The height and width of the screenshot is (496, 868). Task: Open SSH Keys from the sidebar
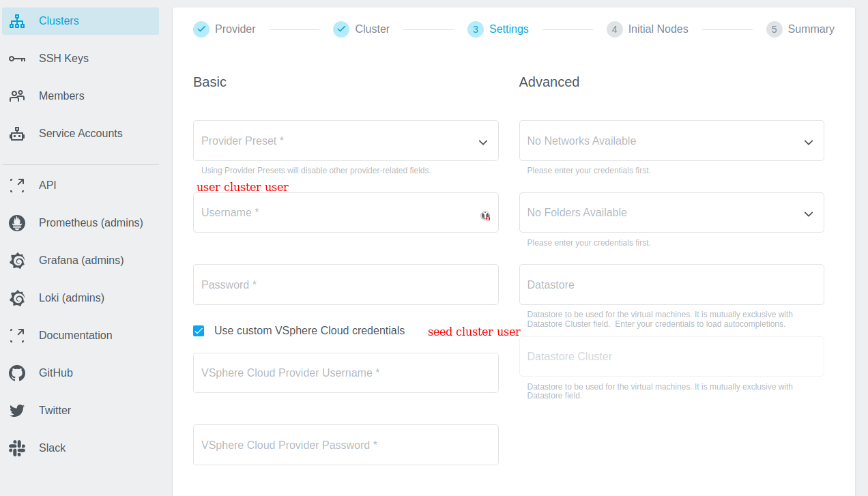(x=16, y=58)
